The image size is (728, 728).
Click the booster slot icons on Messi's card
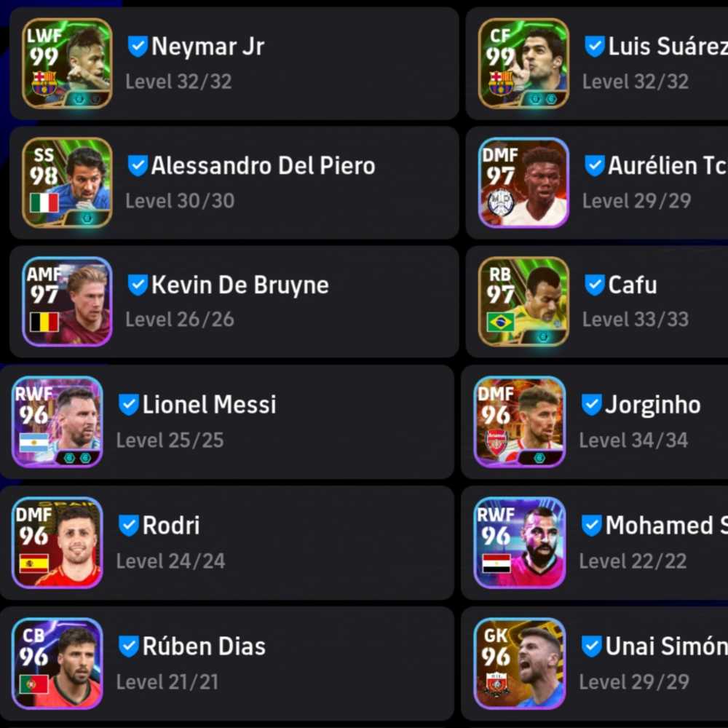[78, 458]
